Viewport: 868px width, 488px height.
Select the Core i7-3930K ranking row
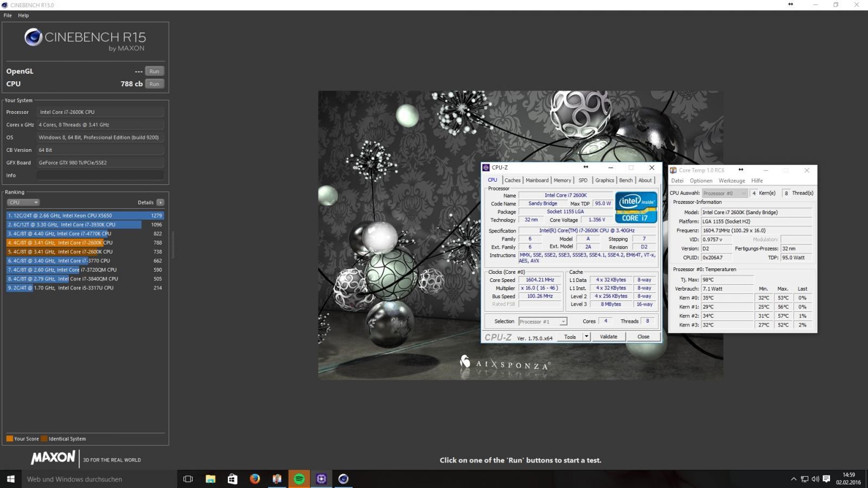pyautogui.click(x=85, y=224)
